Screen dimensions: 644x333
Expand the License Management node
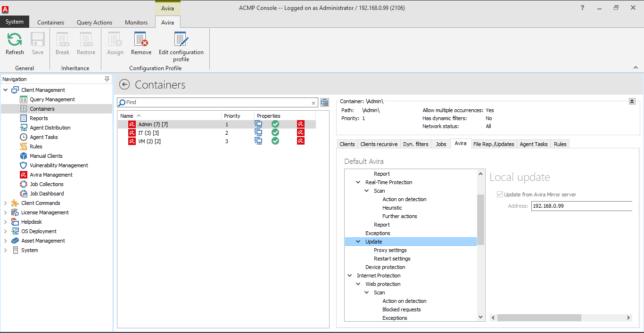[6, 212]
